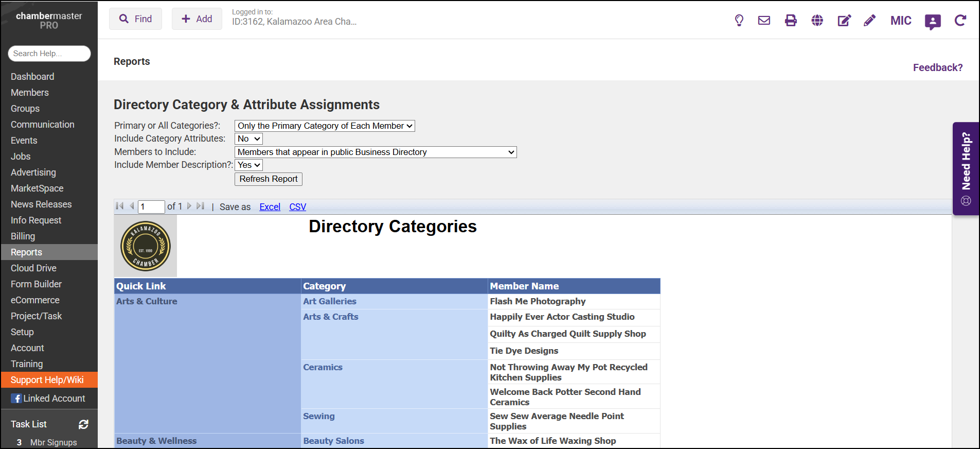Open the envelope email icon
Screen dimensions: 980x449
tap(764, 21)
